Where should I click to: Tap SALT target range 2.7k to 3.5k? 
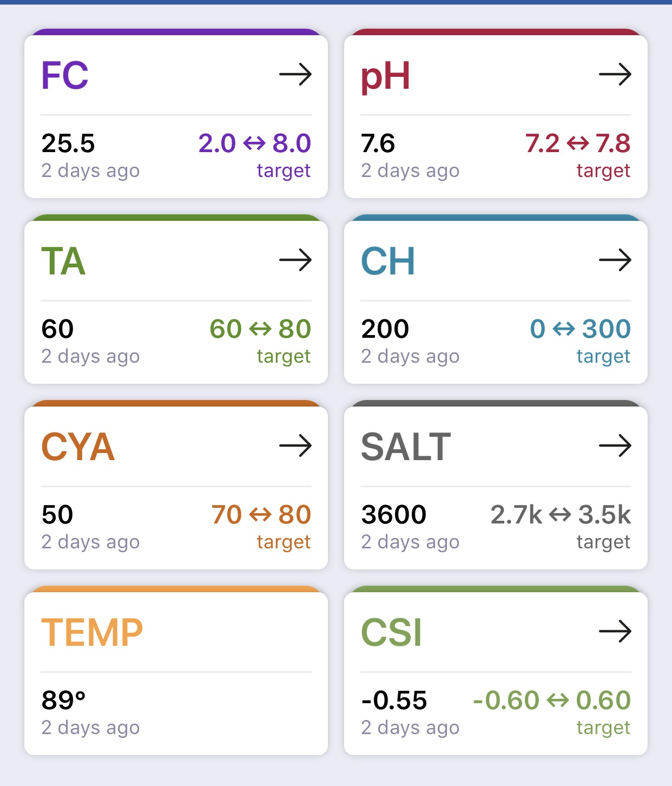coord(561,515)
